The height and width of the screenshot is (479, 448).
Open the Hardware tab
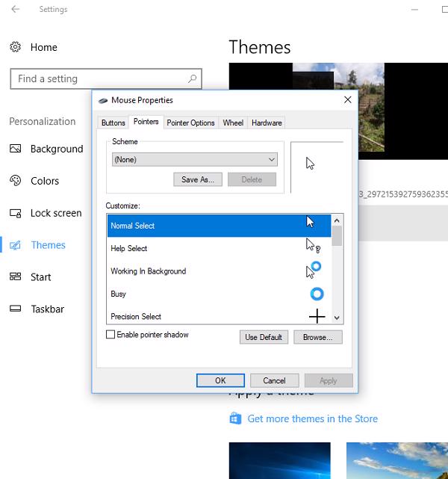point(267,123)
